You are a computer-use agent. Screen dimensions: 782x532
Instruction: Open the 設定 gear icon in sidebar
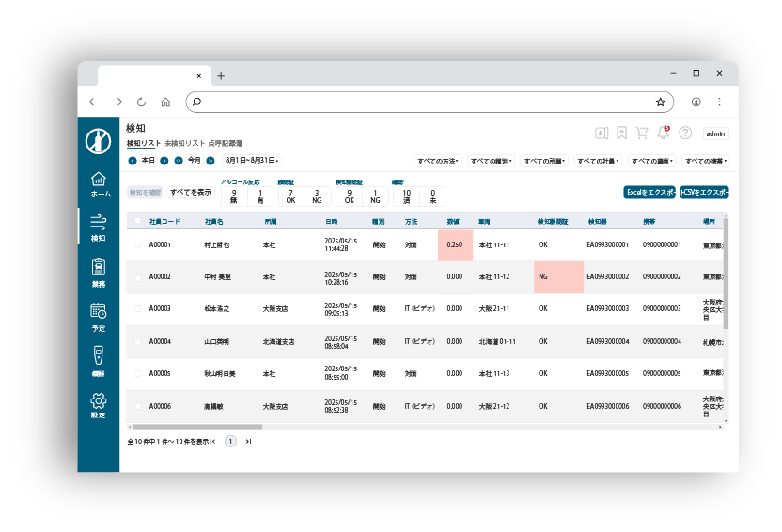click(99, 404)
